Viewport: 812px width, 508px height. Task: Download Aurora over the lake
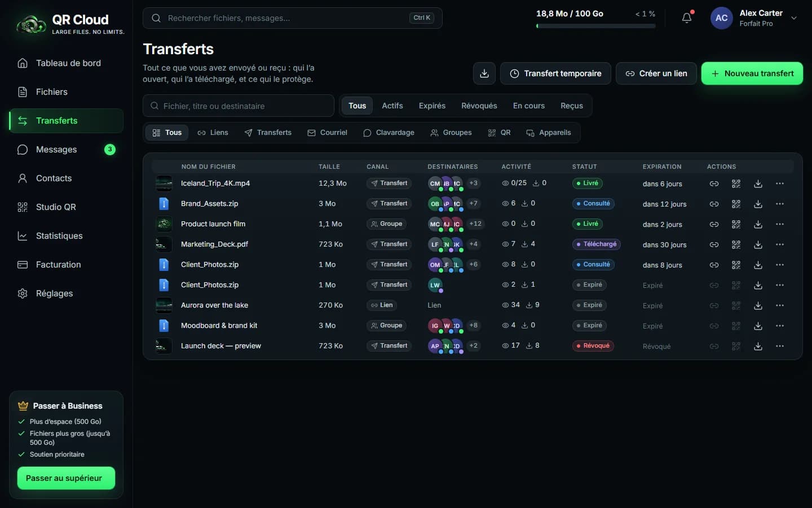(x=758, y=305)
